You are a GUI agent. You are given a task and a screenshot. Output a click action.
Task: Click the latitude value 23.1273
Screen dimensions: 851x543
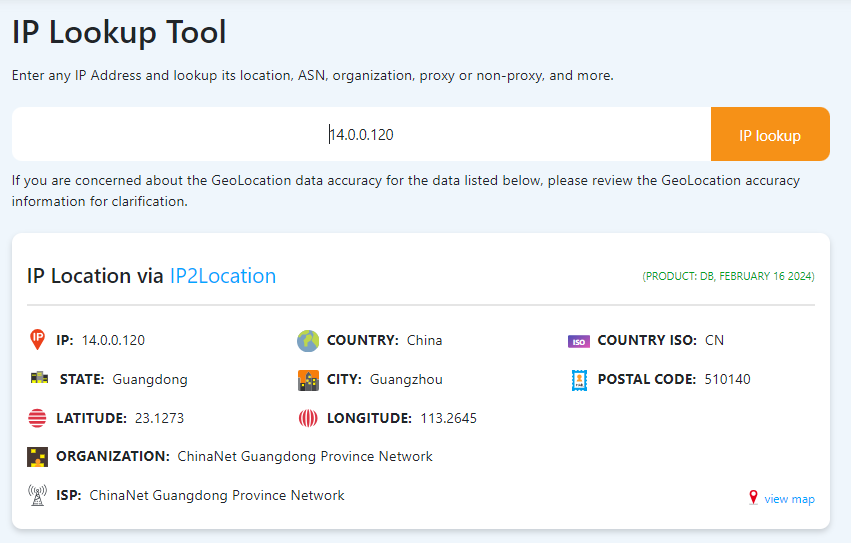159,418
